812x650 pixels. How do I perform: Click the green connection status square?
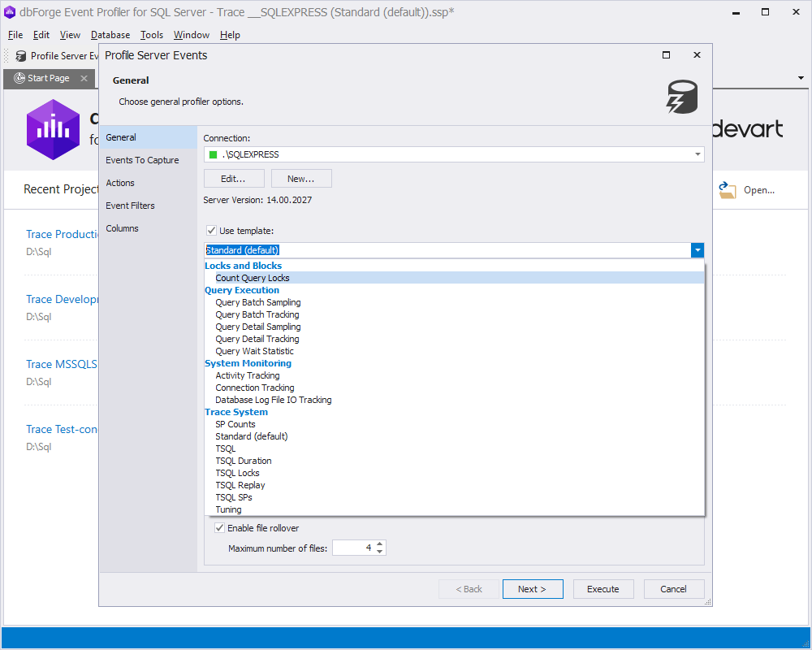click(213, 154)
